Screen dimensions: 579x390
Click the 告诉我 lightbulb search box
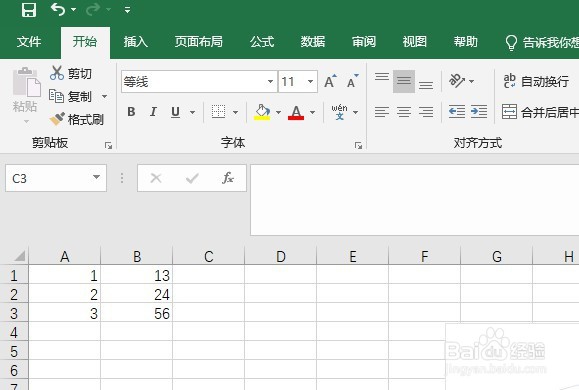(542, 42)
